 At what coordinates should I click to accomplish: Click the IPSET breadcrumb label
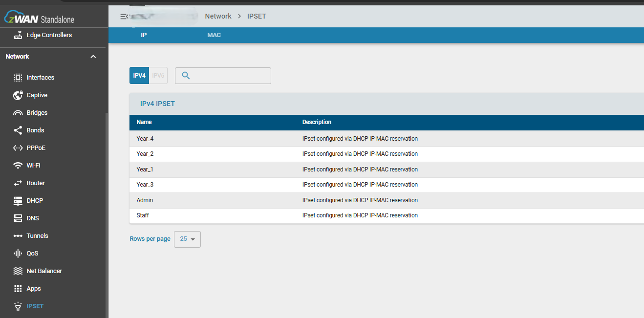pos(257,16)
